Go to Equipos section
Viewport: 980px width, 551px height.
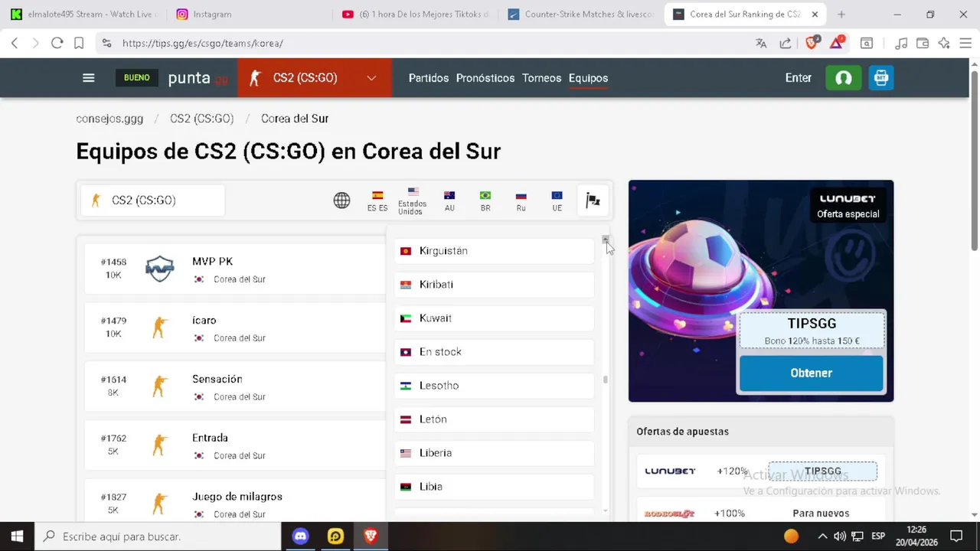tap(588, 78)
